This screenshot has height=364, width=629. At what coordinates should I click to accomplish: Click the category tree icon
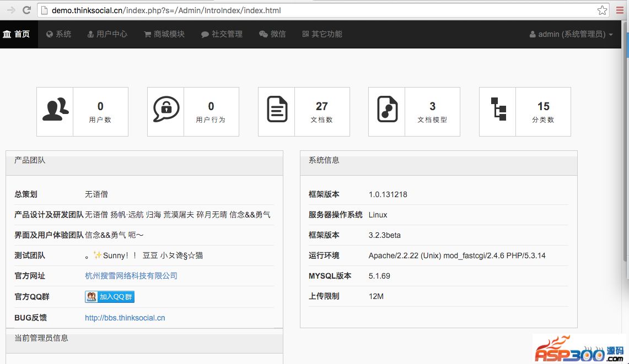(x=498, y=110)
